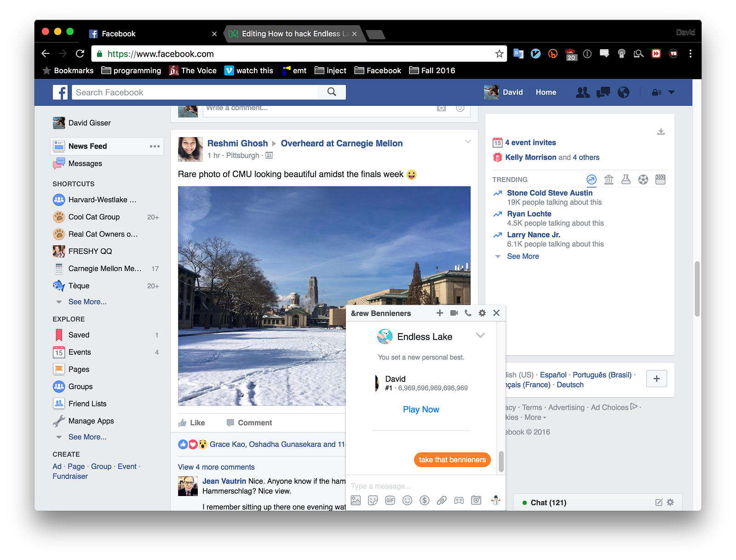
Task: Click the Facebook logo icon in the blue bar
Action: click(x=60, y=92)
